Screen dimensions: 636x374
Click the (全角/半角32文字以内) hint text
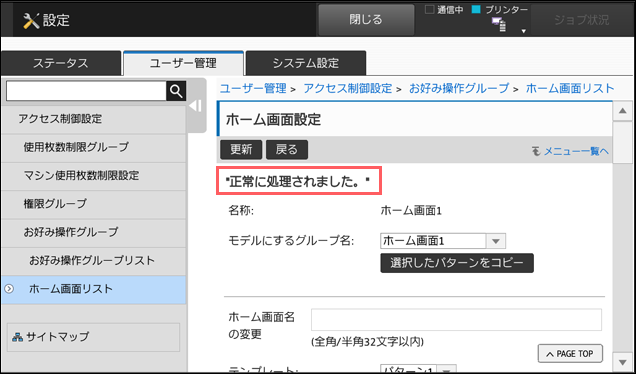(367, 342)
